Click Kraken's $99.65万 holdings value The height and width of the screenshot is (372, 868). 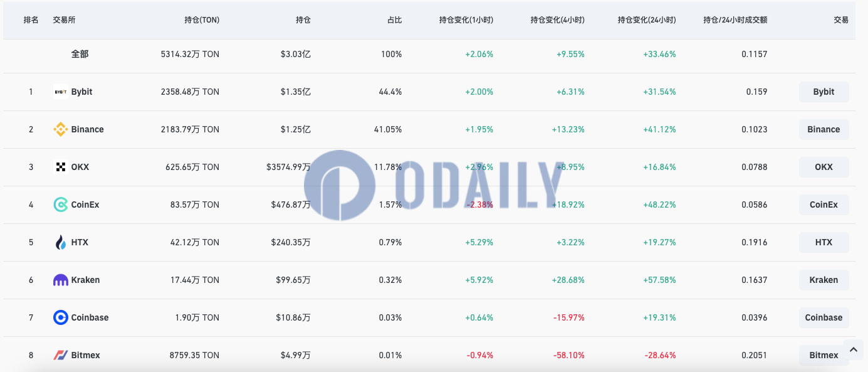click(293, 280)
